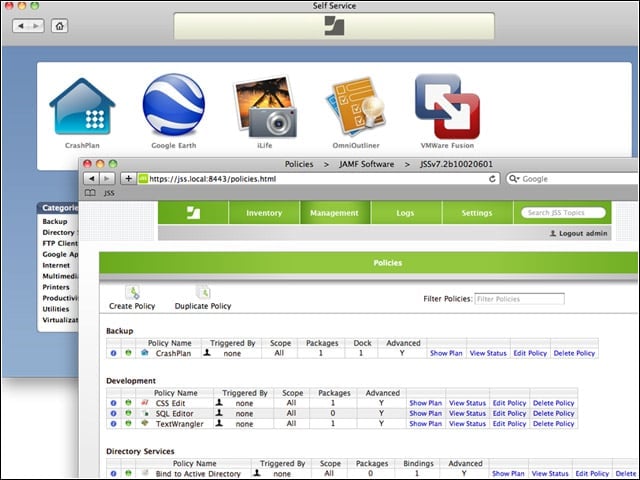Viewport: 640px width, 480px height.
Task: Click Logout admin
Action: 579,233
